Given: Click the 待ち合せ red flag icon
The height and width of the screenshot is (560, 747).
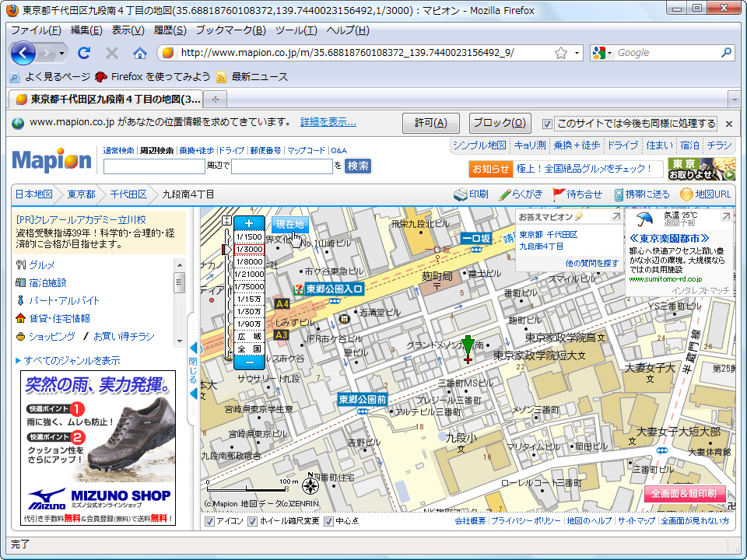Looking at the screenshot, I should 557,195.
